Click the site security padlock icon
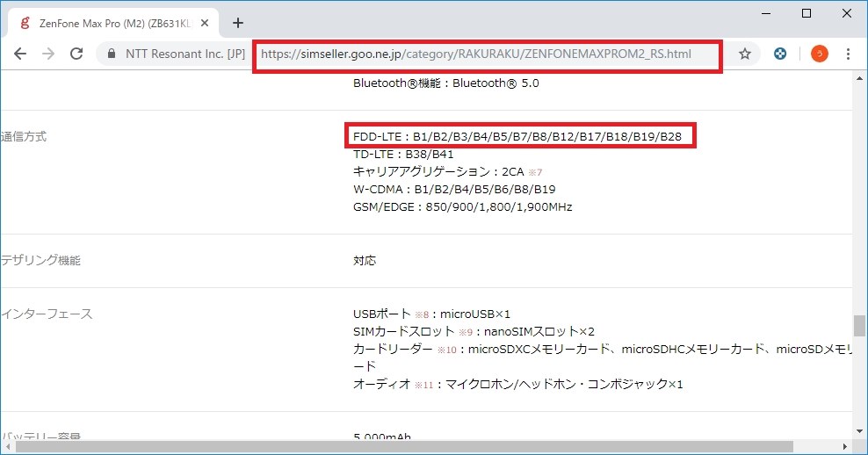Viewport: 868px width, 455px height. [x=112, y=54]
